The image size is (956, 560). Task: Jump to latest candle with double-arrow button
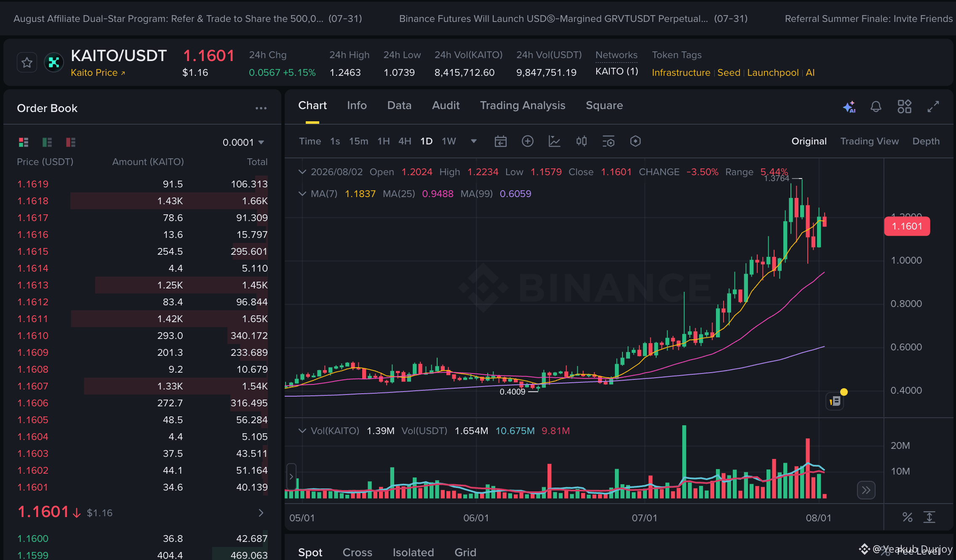866,490
